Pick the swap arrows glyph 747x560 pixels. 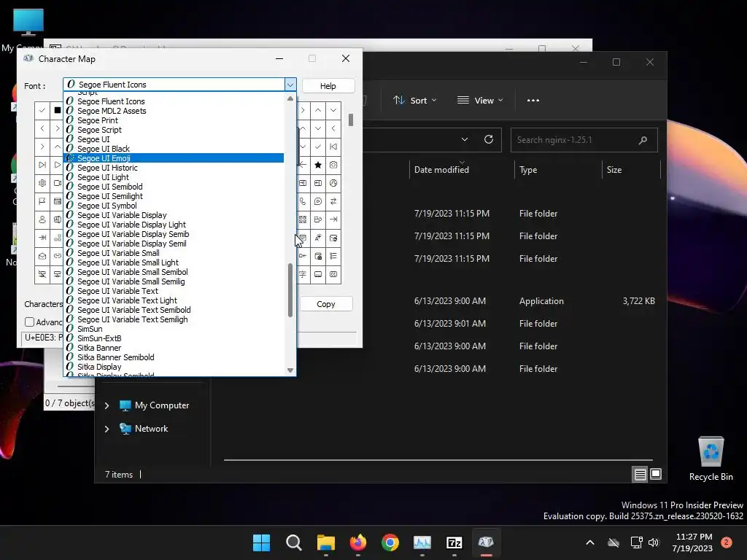tap(333, 201)
